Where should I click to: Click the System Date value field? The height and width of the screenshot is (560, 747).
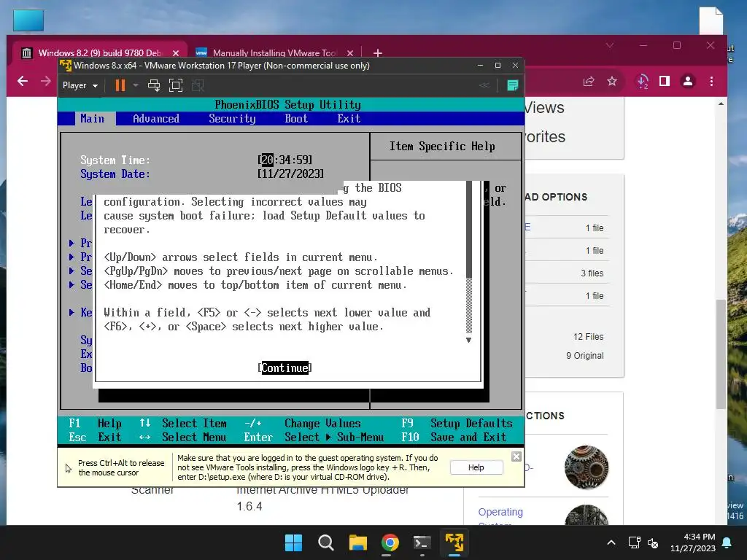pyautogui.click(x=290, y=174)
